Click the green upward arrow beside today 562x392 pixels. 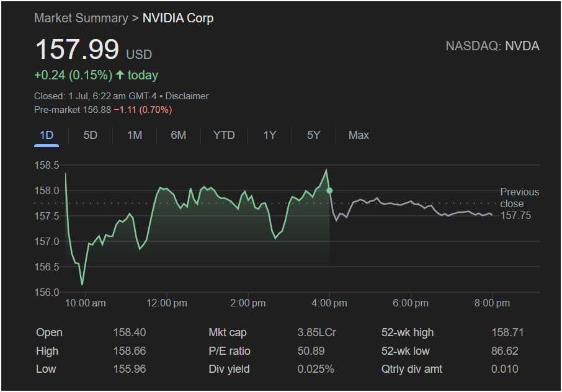pyautogui.click(x=120, y=75)
